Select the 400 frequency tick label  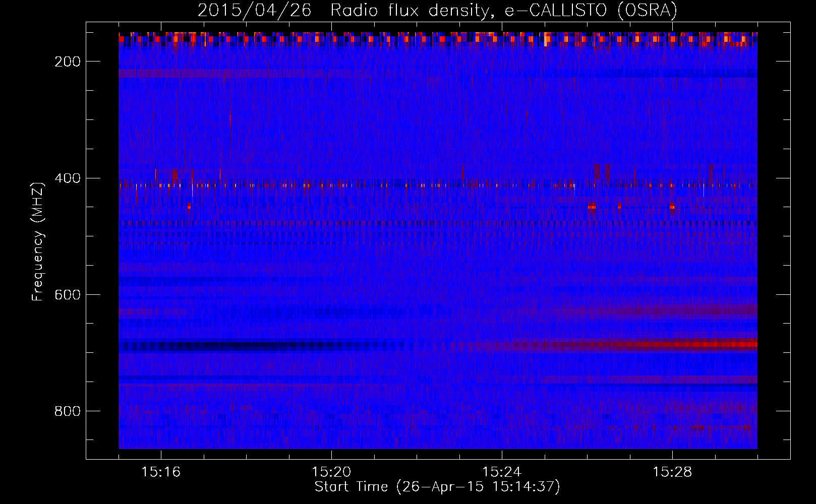coord(68,178)
